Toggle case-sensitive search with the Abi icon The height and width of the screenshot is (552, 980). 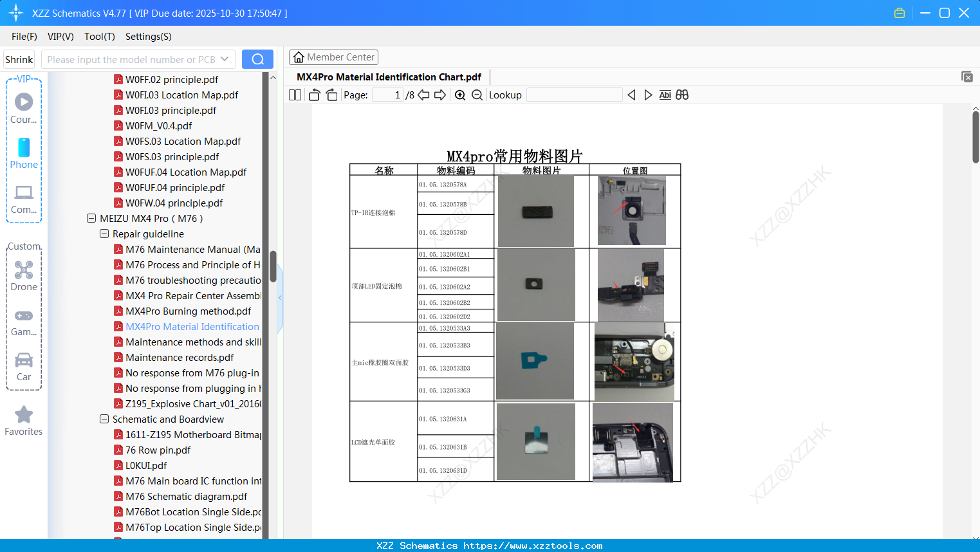pyautogui.click(x=665, y=95)
